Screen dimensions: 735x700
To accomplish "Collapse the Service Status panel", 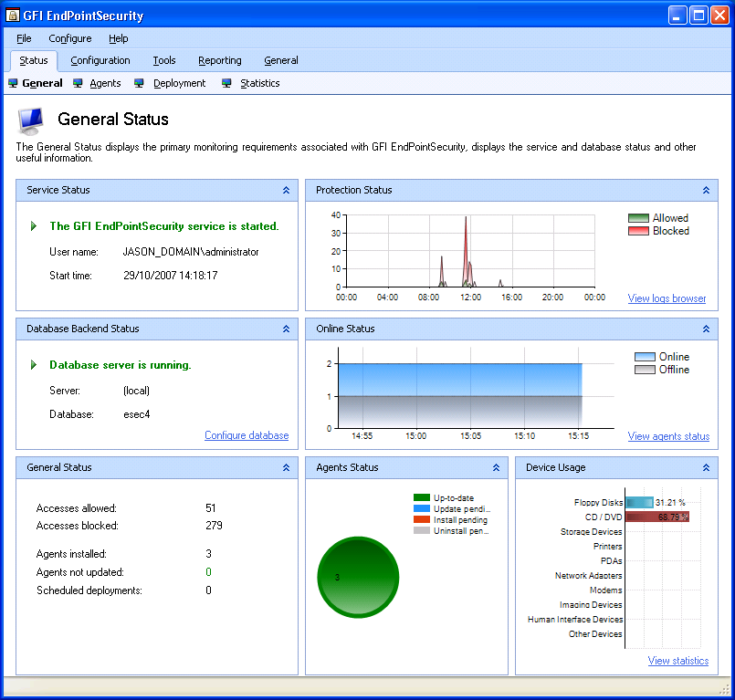I will 287,190.
